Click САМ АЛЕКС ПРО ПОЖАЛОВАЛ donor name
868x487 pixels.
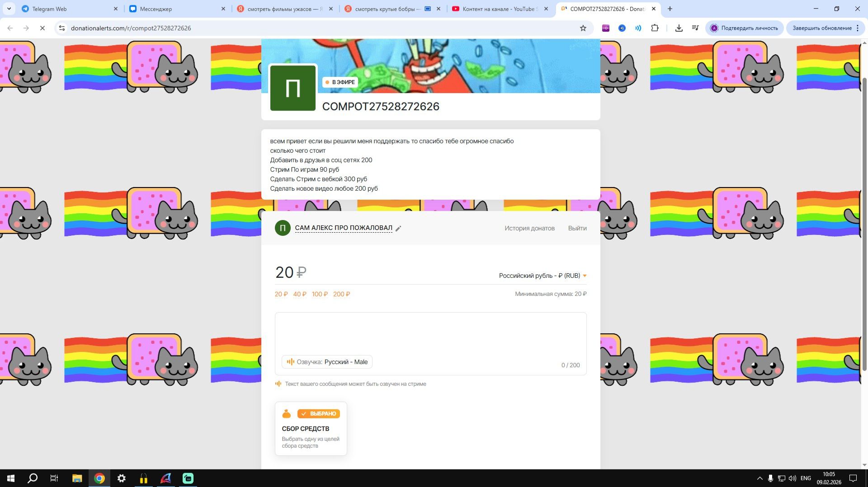coord(344,228)
